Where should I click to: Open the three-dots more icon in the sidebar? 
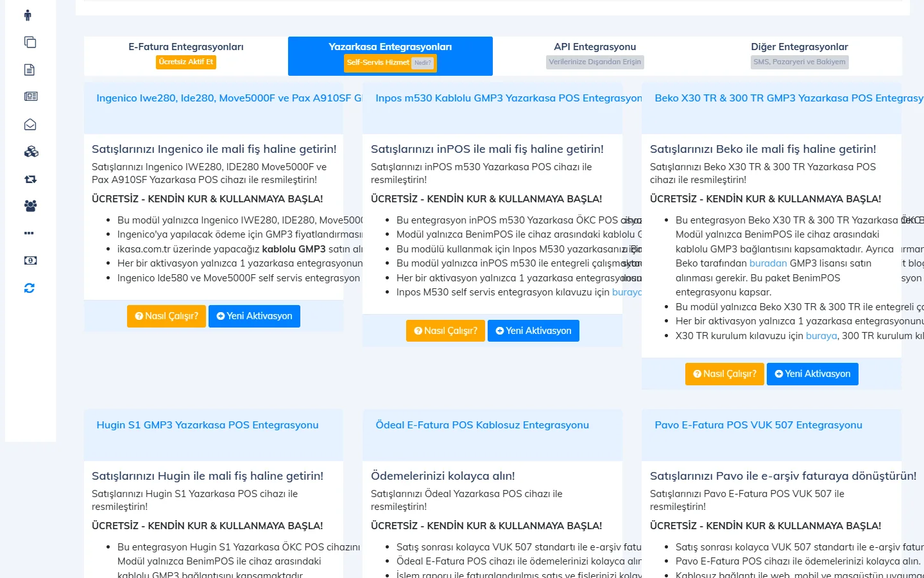pyautogui.click(x=29, y=233)
